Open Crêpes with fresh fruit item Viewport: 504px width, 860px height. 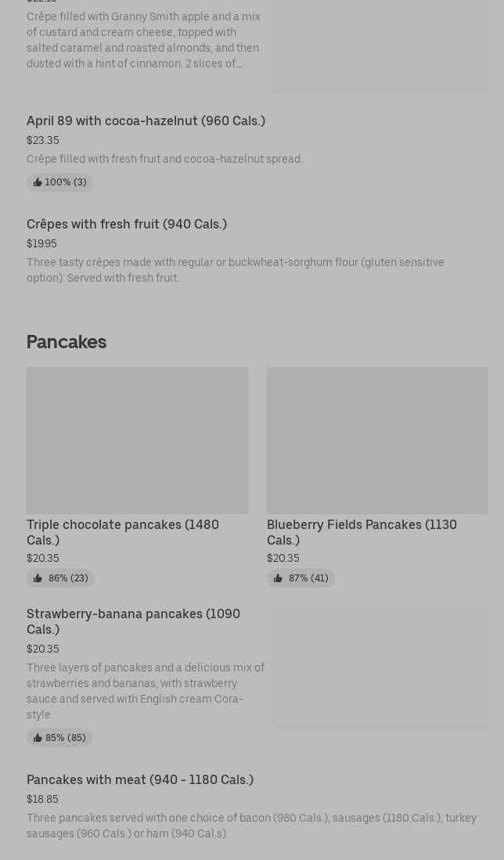click(x=127, y=224)
